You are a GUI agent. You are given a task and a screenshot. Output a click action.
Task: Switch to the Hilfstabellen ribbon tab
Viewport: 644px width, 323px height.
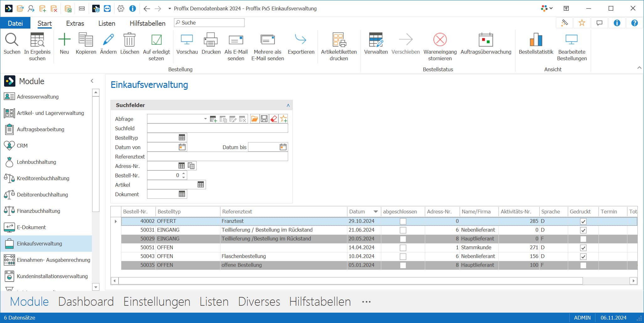(147, 23)
